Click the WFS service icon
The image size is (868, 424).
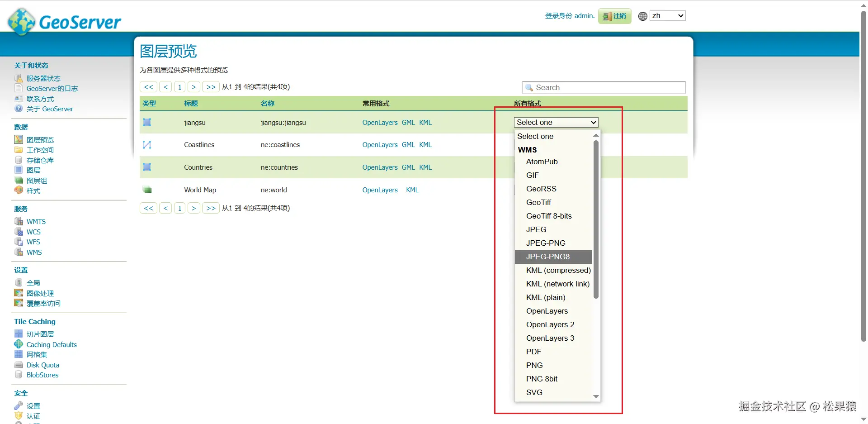(x=19, y=242)
